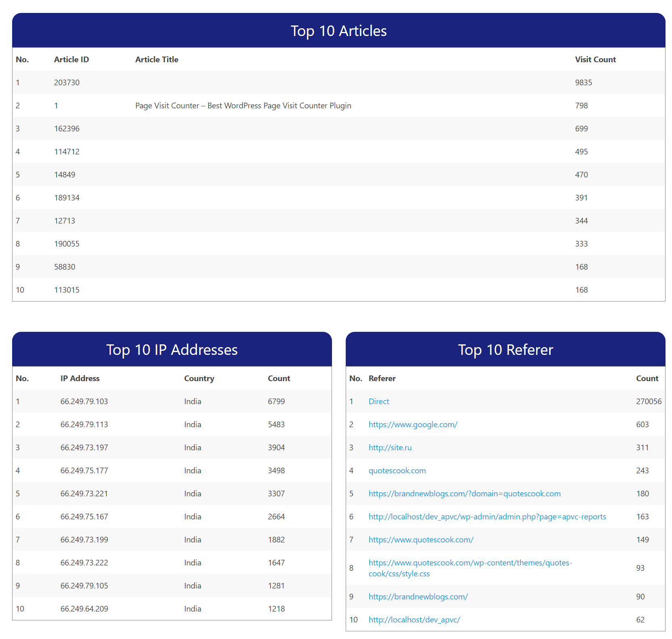Open the localhost apvc-reports admin link
The width and height of the screenshot is (672, 639).
pyautogui.click(x=487, y=517)
